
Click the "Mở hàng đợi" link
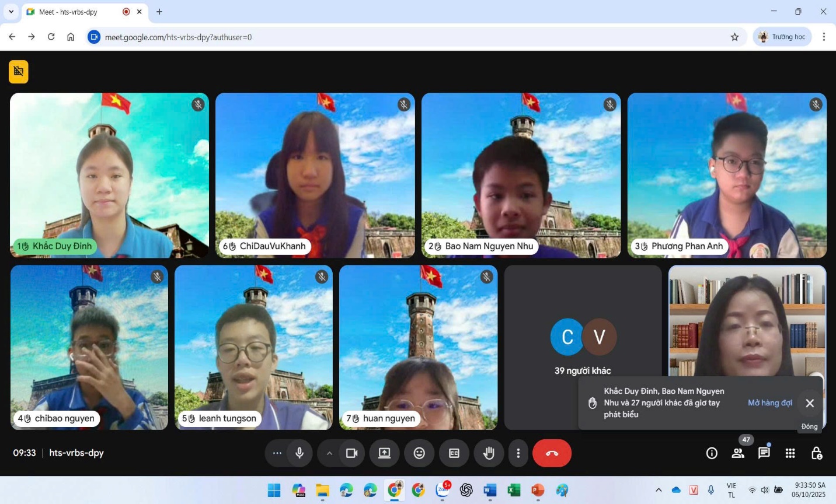(770, 403)
